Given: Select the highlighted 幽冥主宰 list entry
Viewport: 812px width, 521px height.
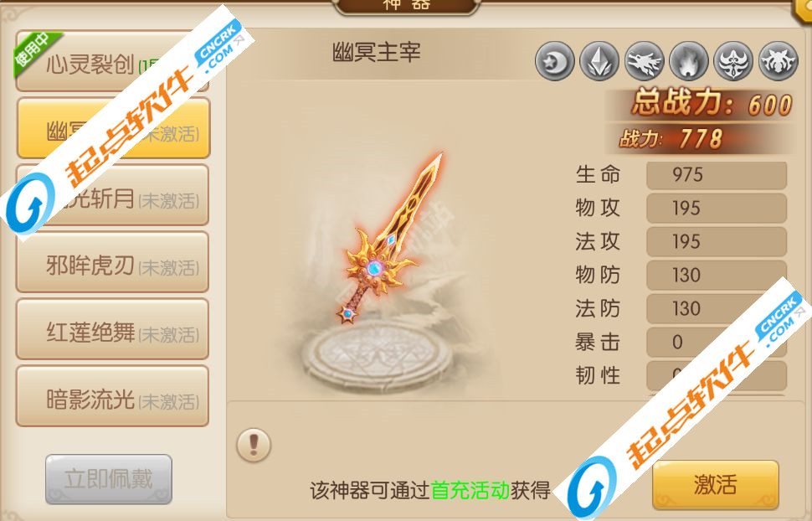Looking at the screenshot, I should click(x=113, y=128).
